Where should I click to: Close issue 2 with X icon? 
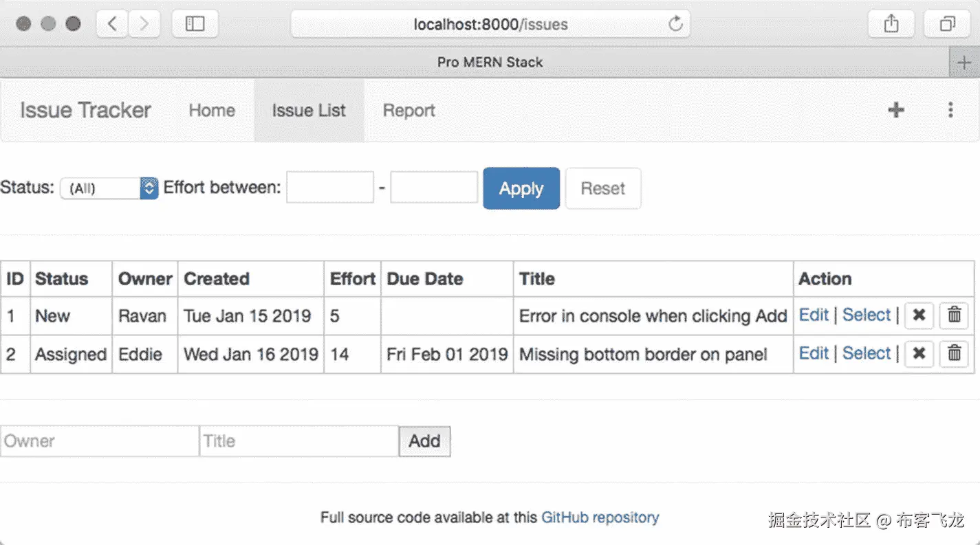click(919, 354)
